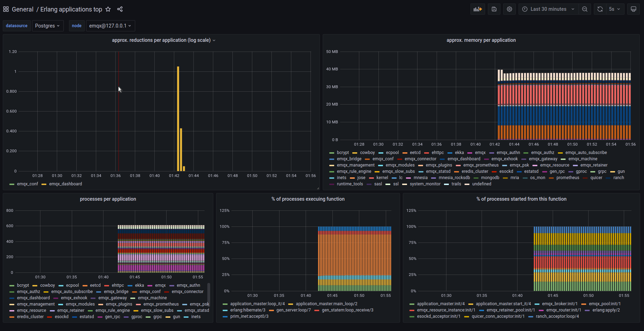The image size is (644, 331).
Task: Click the gen_statem:loop_receive/3 color swatch
Action: pyautogui.click(x=317, y=310)
